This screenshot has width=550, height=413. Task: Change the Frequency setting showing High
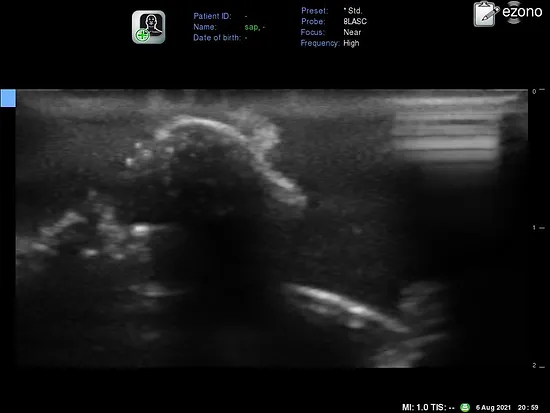coord(330,43)
